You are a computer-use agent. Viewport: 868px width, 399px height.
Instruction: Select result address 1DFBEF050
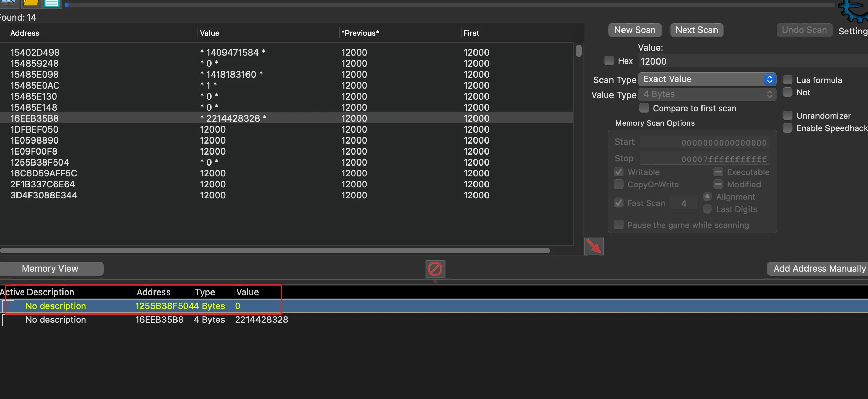34,129
